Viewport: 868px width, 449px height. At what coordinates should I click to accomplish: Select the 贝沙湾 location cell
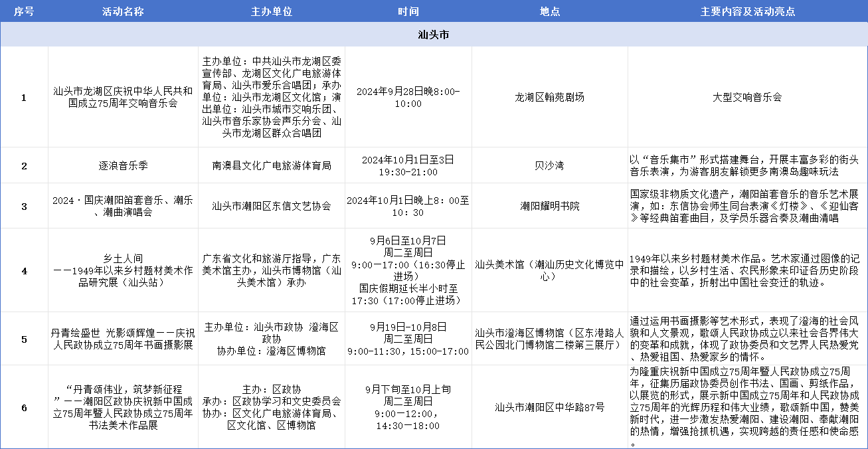549,165
